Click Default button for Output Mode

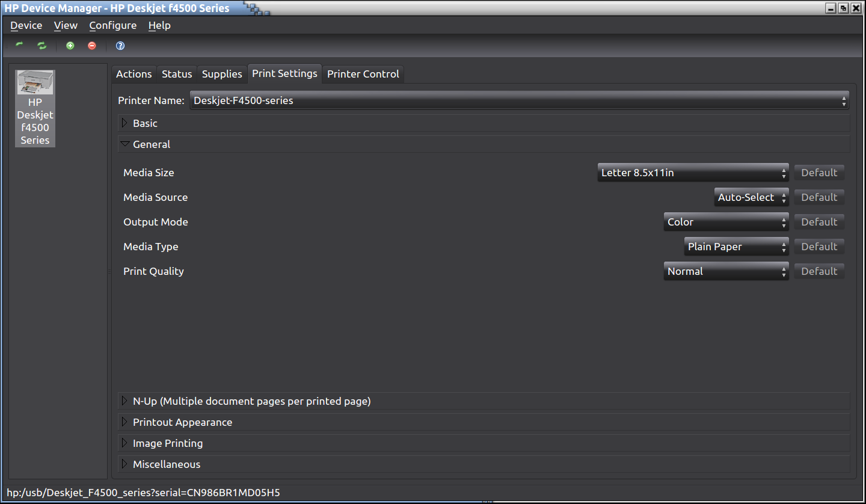(x=819, y=222)
